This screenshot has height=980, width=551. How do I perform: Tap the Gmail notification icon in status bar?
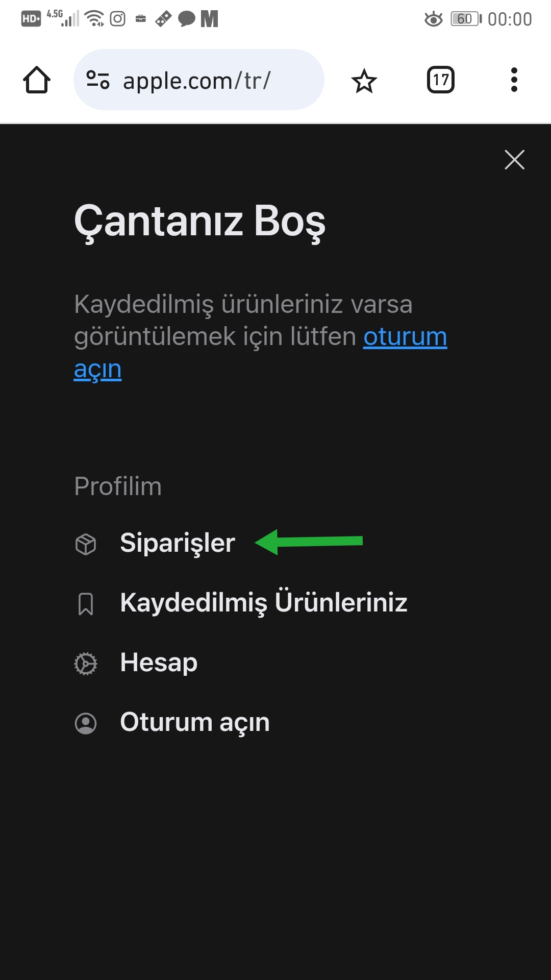[209, 19]
